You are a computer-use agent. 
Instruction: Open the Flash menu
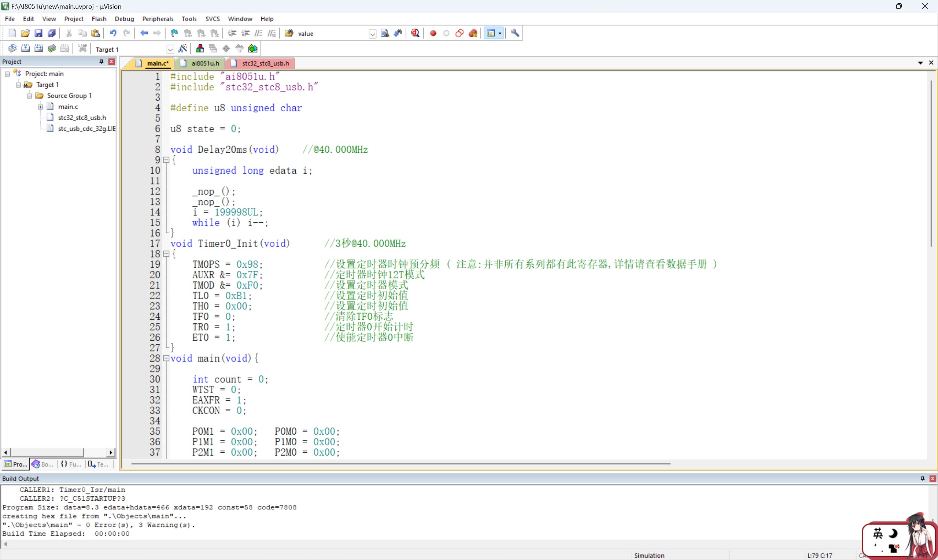point(99,19)
